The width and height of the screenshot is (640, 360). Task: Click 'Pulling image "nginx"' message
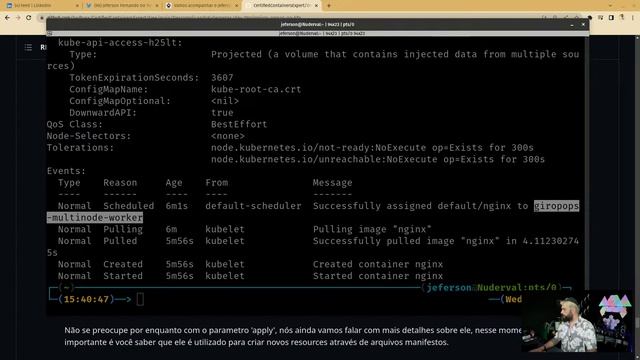pyautogui.click(x=372, y=229)
